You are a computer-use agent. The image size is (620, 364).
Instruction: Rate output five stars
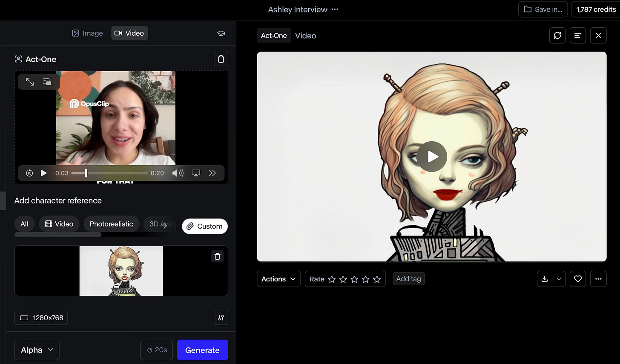point(377,279)
